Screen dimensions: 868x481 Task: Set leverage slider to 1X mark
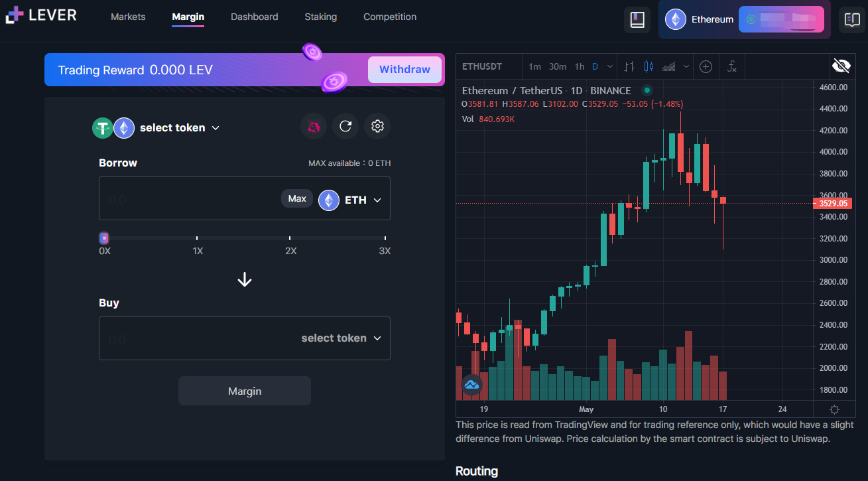click(x=197, y=238)
